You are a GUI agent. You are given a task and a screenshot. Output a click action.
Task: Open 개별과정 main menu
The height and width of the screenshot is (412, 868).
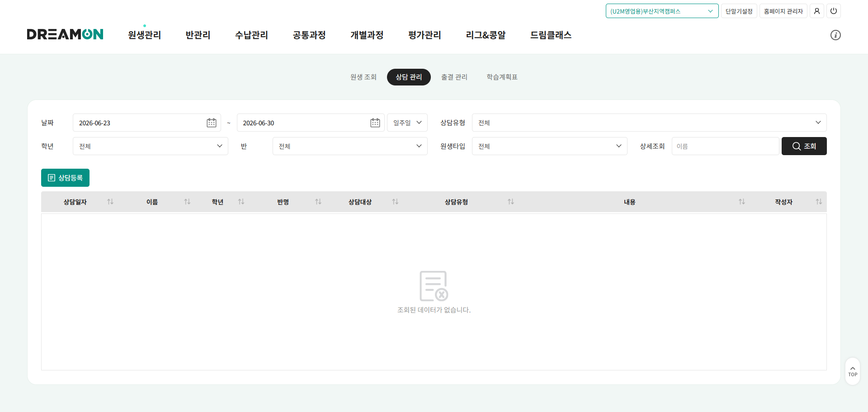367,35
